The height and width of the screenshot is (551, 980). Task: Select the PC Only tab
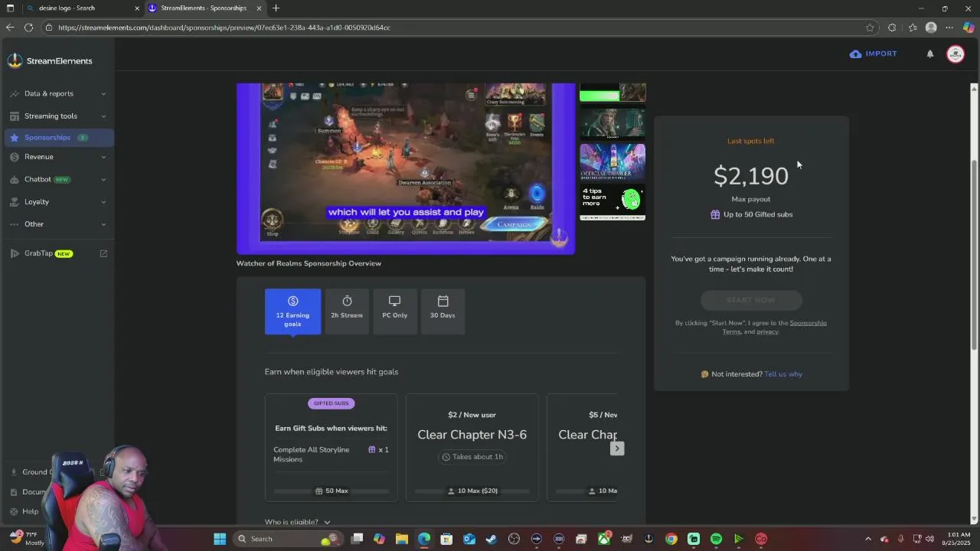click(394, 311)
